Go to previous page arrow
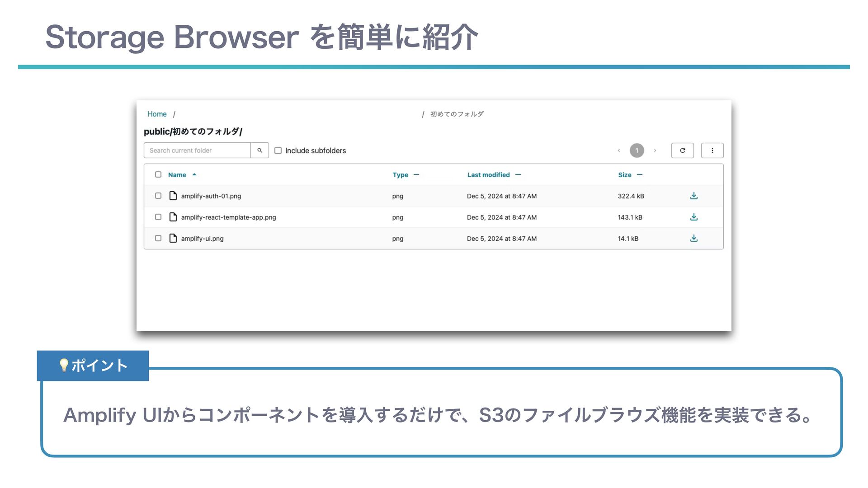The height and width of the screenshot is (488, 868). click(x=618, y=150)
